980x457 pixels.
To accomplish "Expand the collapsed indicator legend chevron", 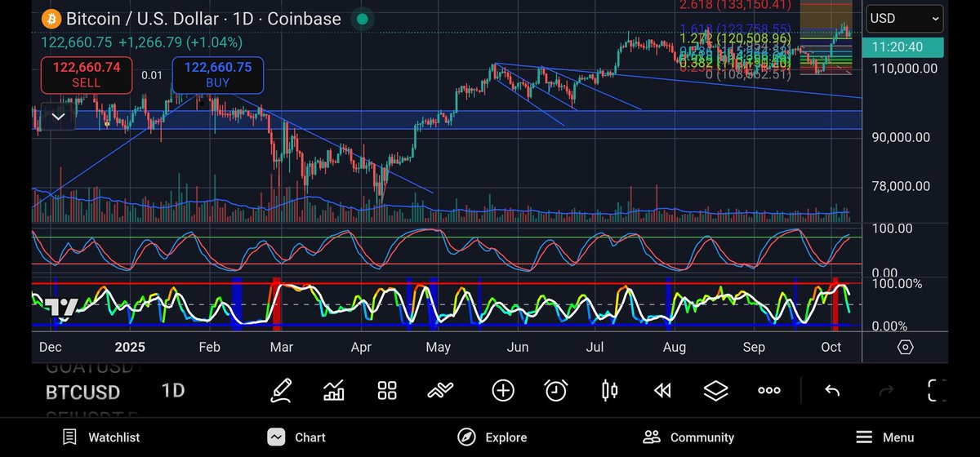I will [x=58, y=117].
